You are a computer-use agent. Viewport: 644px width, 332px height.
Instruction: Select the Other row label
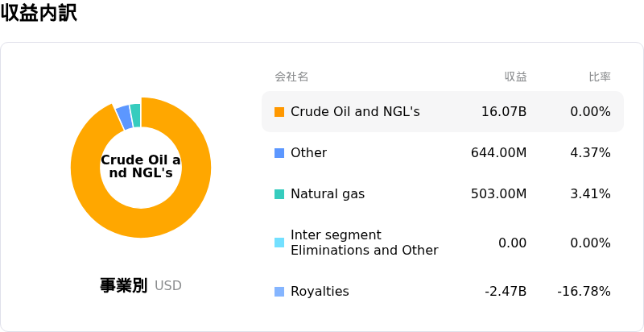pyautogui.click(x=309, y=153)
